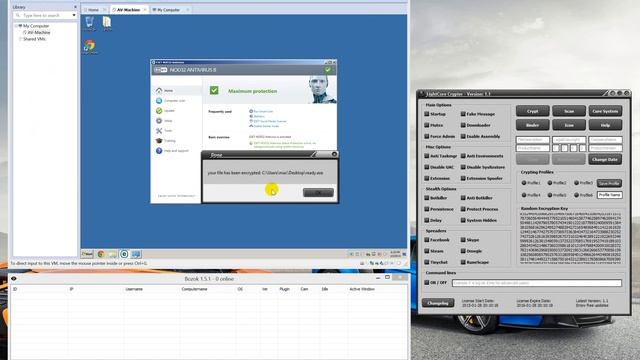Select the Profile1 radio button
This screenshot has width=640, height=360.
coord(524,183)
